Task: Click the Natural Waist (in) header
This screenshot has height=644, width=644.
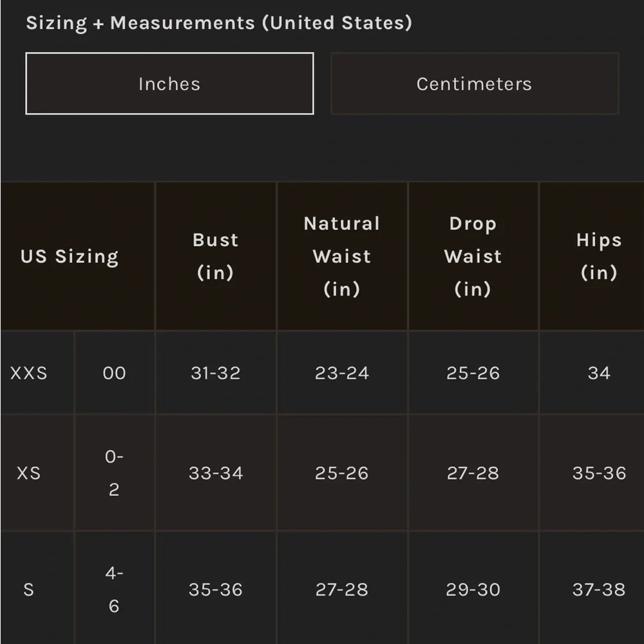Action: 342,256
